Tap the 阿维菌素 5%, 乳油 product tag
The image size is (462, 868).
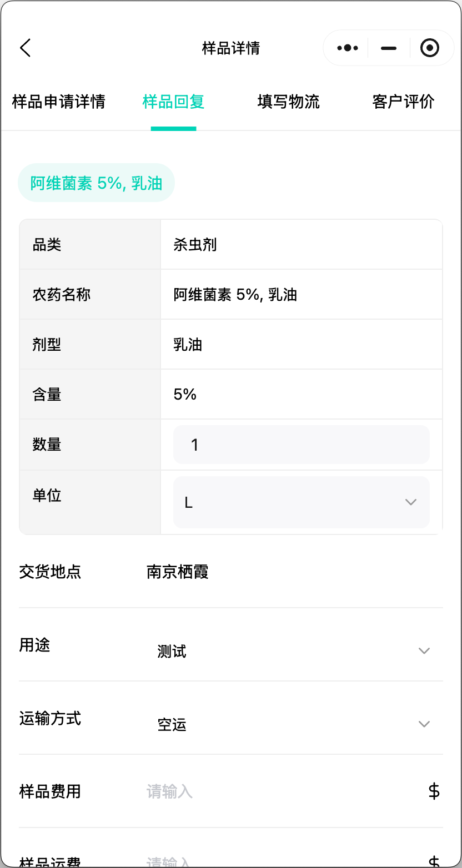click(x=96, y=183)
